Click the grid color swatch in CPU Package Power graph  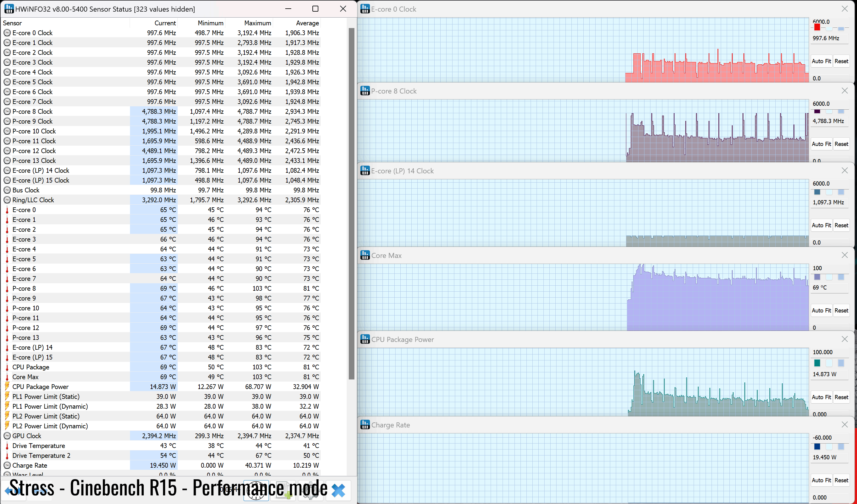pos(841,363)
